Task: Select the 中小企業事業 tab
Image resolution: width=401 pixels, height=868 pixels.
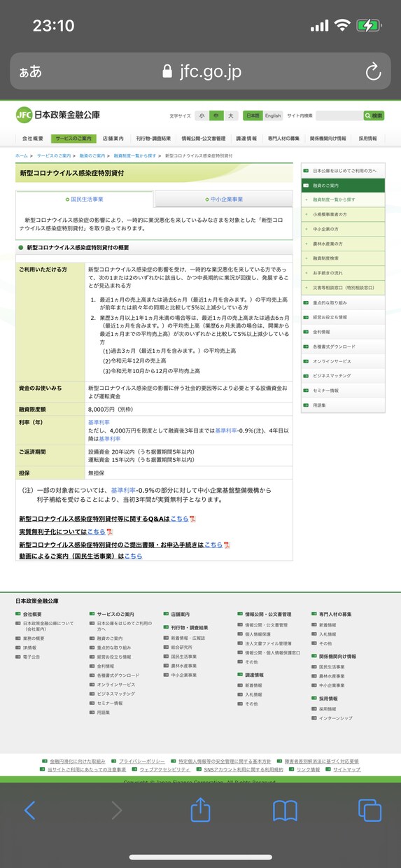Action: (224, 199)
